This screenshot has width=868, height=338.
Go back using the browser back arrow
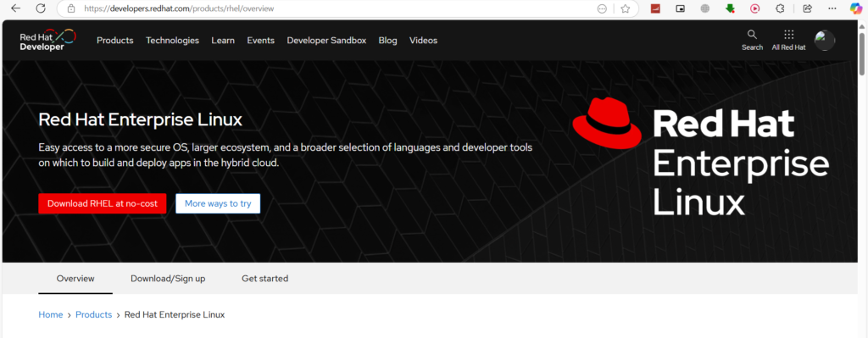(15, 8)
